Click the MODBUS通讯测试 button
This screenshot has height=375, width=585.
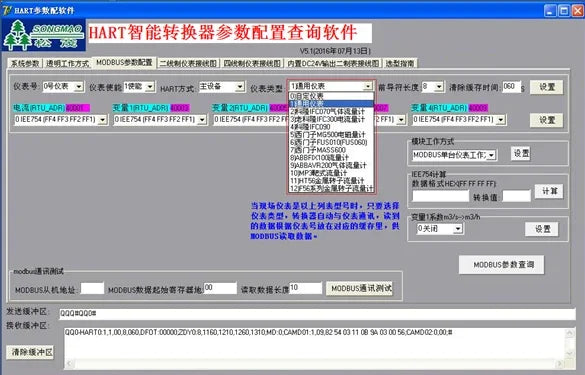tap(360, 288)
